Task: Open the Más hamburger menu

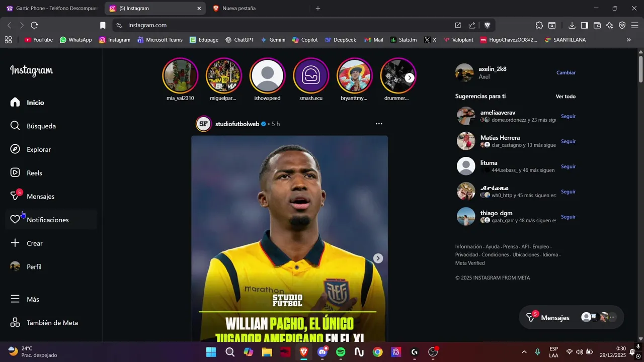Action: coord(25,299)
